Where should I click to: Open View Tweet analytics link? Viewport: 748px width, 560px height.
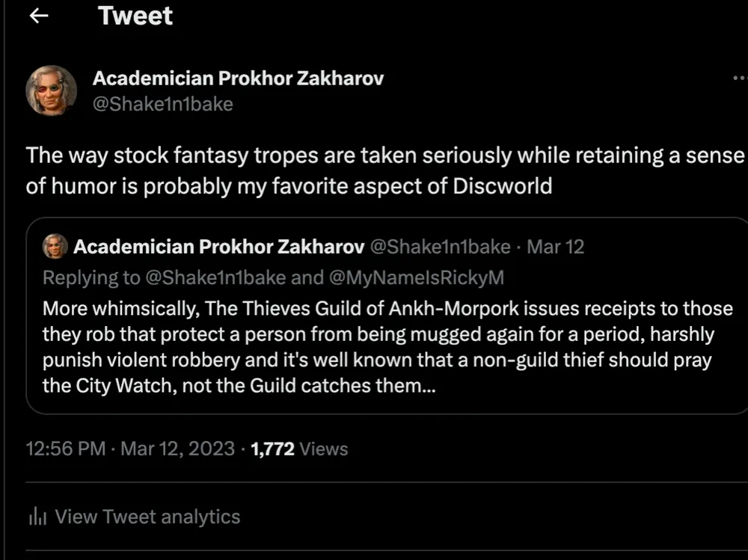pyautogui.click(x=147, y=517)
